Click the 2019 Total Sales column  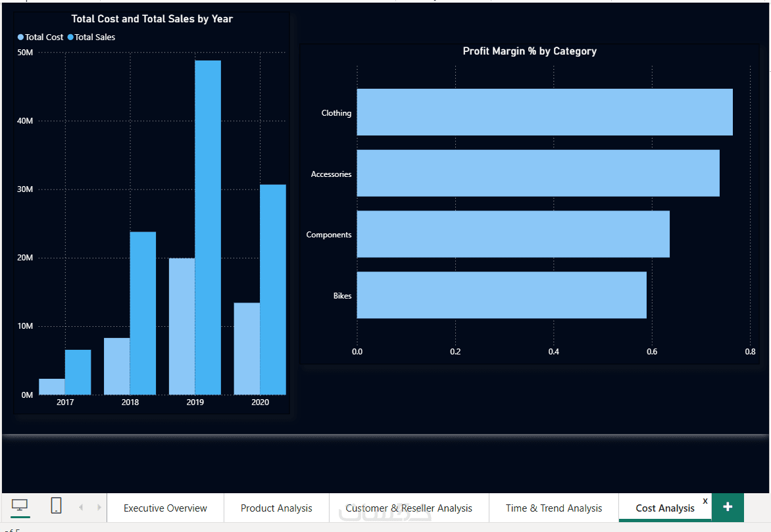pos(208,228)
